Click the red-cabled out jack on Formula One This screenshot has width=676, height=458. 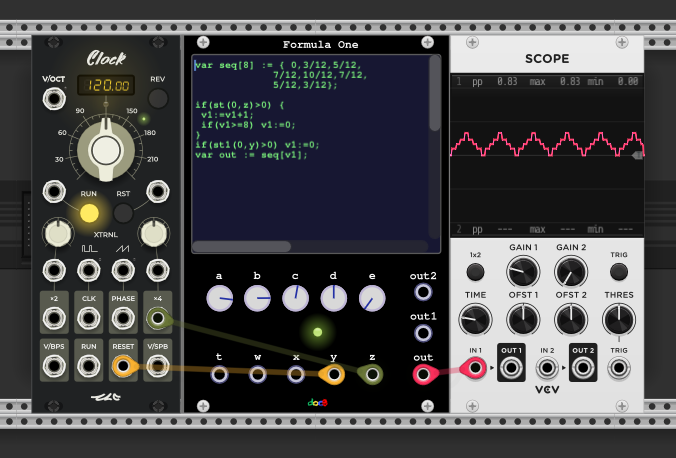click(x=422, y=374)
